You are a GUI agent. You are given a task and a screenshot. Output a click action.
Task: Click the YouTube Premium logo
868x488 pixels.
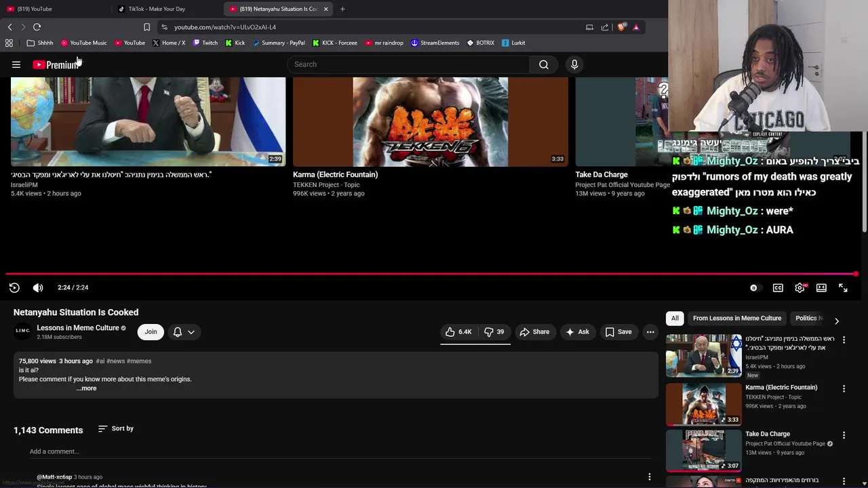(56, 64)
